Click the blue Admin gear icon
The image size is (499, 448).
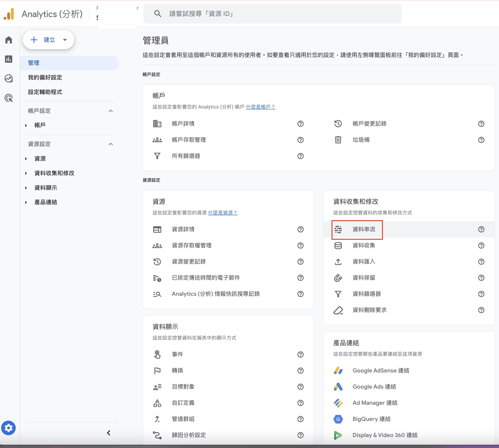pyautogui.click(x=8, y=428)
